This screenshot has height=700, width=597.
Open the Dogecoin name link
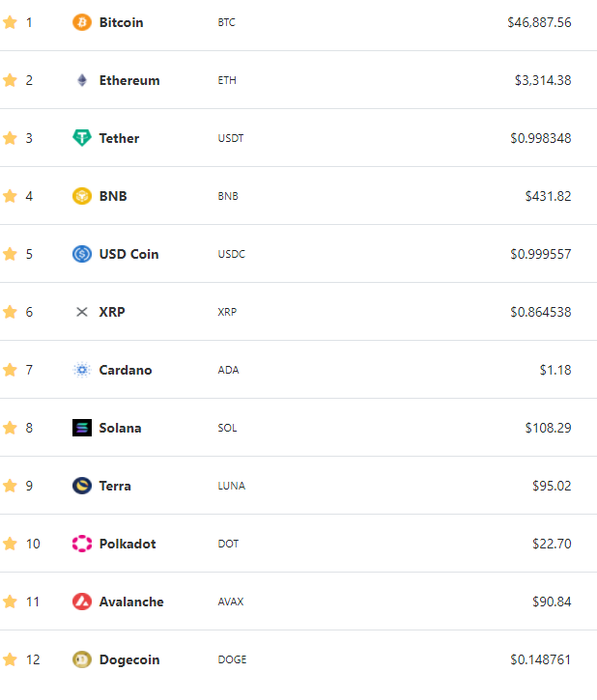coord(129,659)
